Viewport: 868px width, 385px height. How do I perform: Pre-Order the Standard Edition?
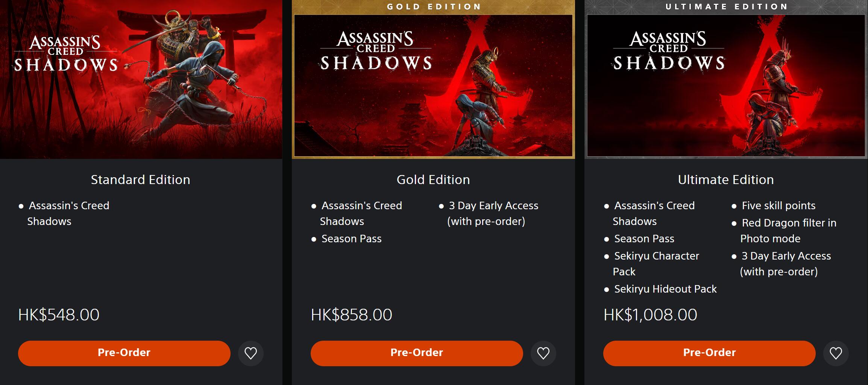point(124,353)
